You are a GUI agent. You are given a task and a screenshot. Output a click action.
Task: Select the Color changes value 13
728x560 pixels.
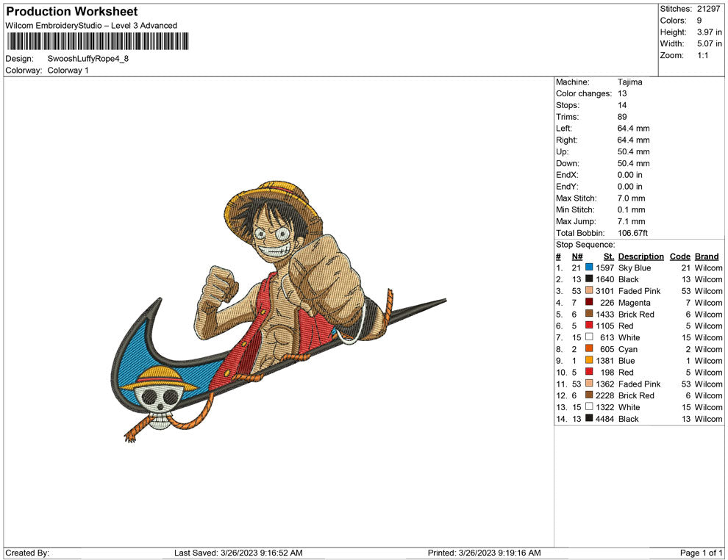pos(622,94)
